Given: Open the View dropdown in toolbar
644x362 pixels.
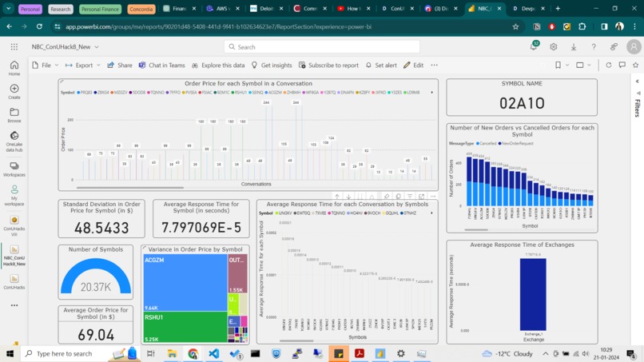Looking at the screenshot, I should click(x=583, y=65).
